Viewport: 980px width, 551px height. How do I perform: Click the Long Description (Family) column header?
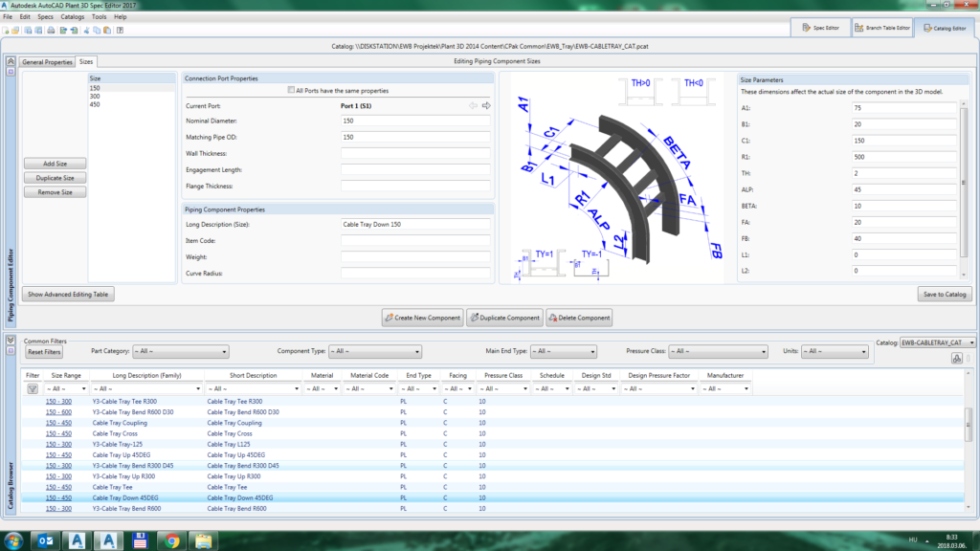pos(146,375)
